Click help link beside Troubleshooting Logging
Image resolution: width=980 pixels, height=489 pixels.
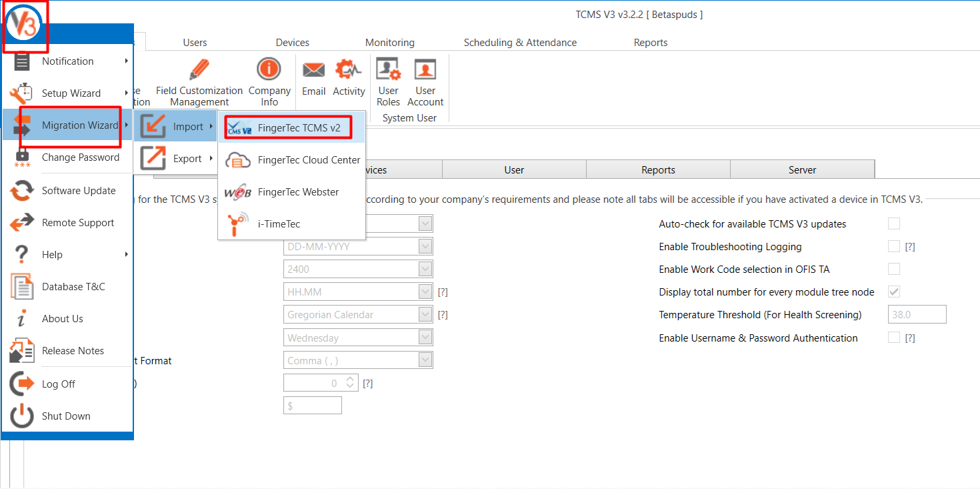[x=910, y=247]
